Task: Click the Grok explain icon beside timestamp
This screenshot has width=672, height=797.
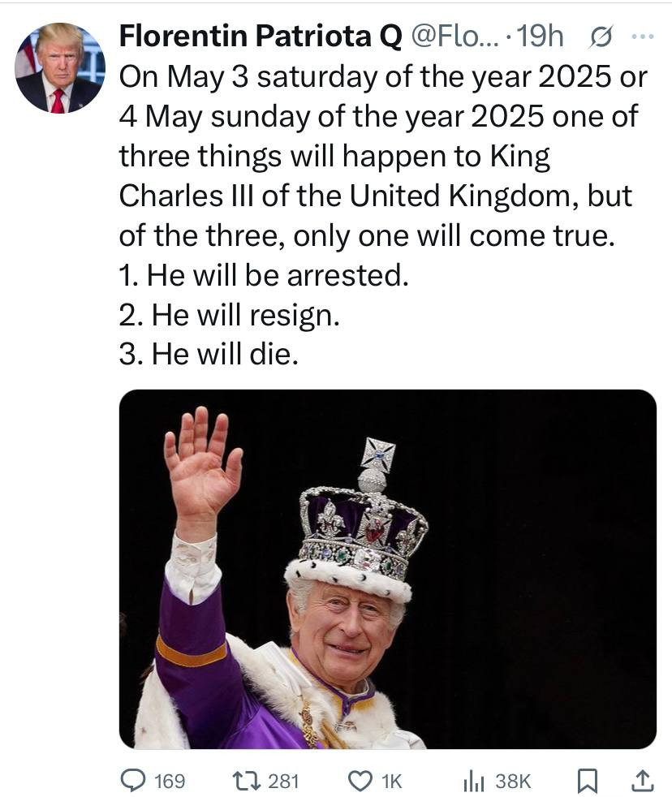Action: pos(602,37)
